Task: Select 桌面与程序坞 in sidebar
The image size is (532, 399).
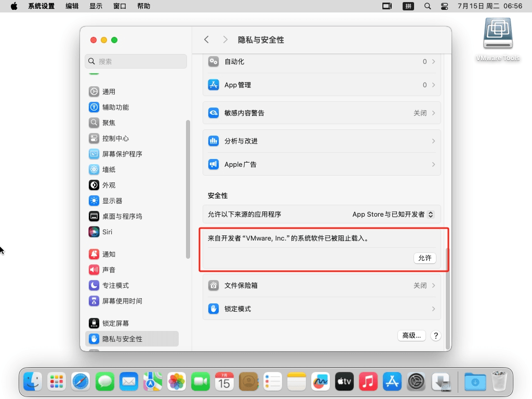Action: [x=131, y=217]
